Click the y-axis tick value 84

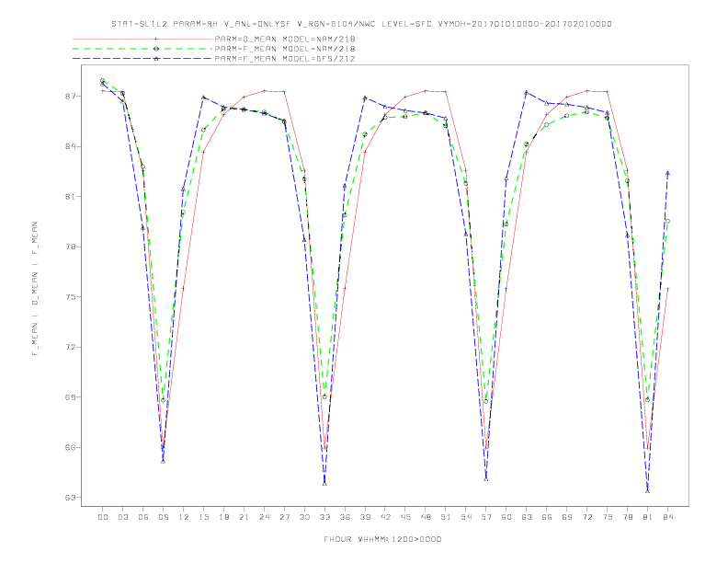click(70, 146)
